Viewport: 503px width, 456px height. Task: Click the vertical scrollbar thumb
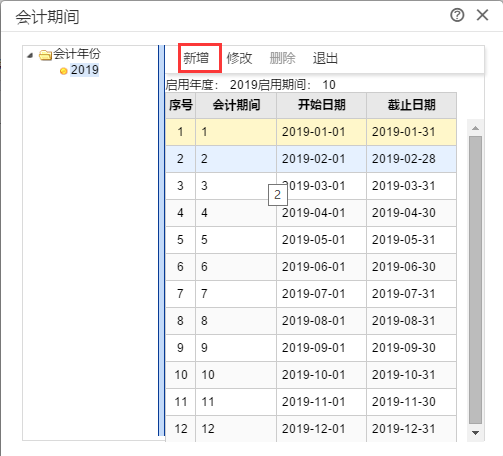(x=476, y=280)
